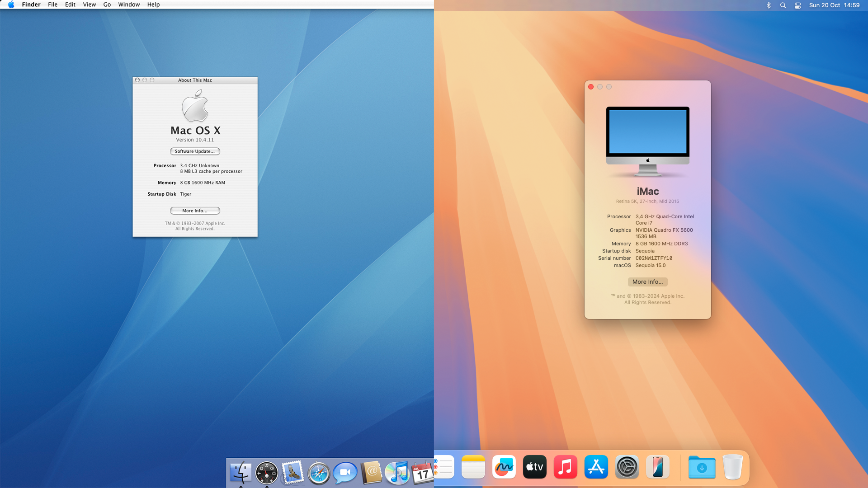Open the Finder menu
Viewport: 868px width, 488px height.
(31, 5)
